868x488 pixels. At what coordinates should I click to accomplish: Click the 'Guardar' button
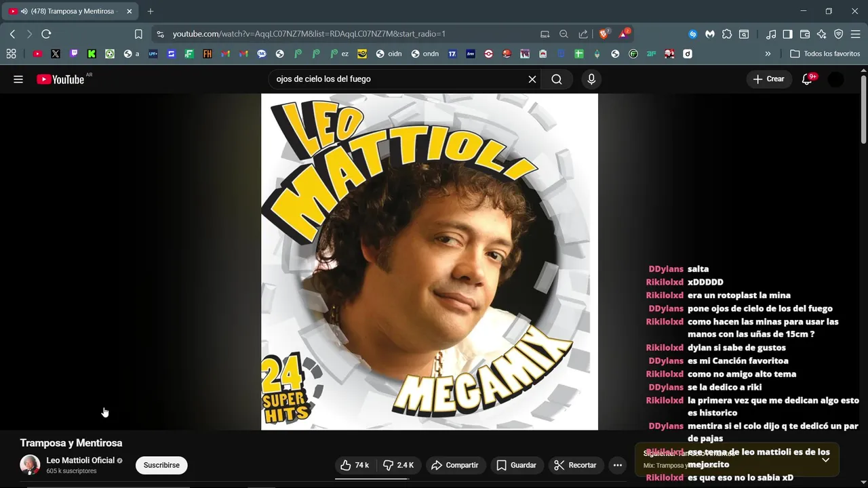tap(516, 465)
